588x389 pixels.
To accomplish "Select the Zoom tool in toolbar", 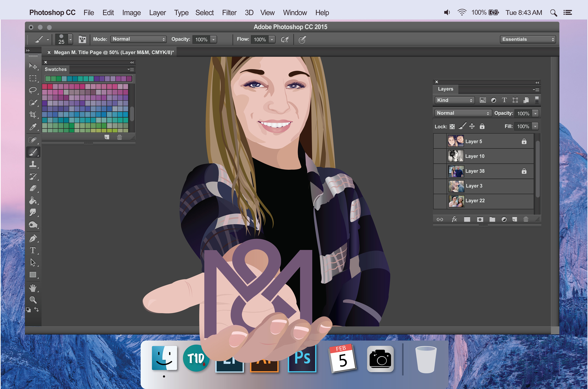I will click(33, 300).
